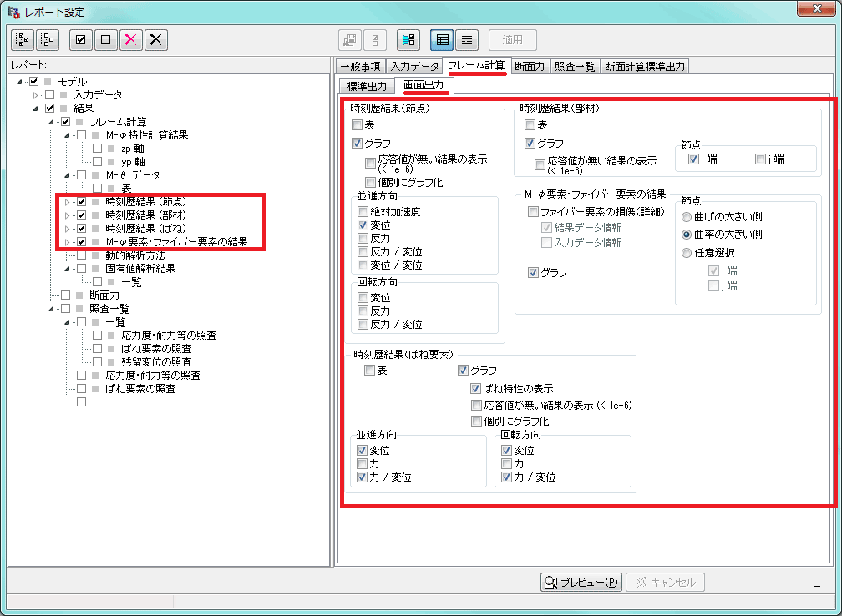Collapse the フレーム計算 tree node
This screenshot has height=616, width=842.
52,123
